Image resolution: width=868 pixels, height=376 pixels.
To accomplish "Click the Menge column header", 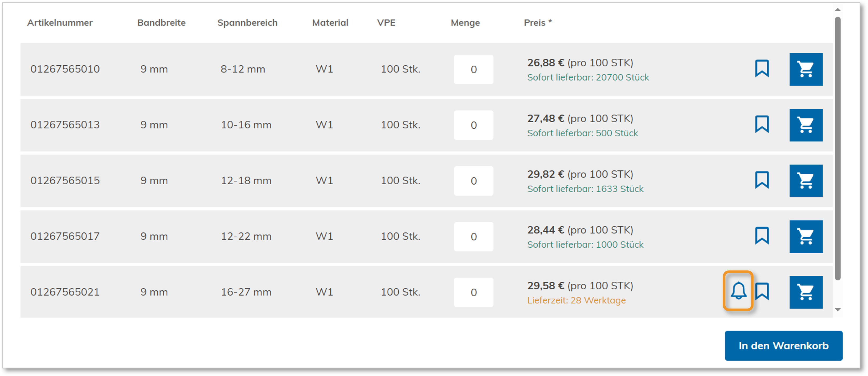I will 465,23.
